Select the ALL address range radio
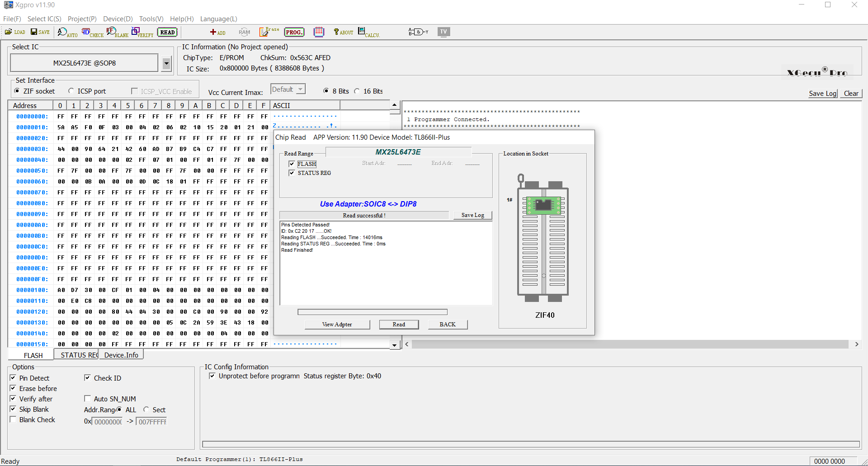Screen dimensions: 868x466 (x=119, y=410)
